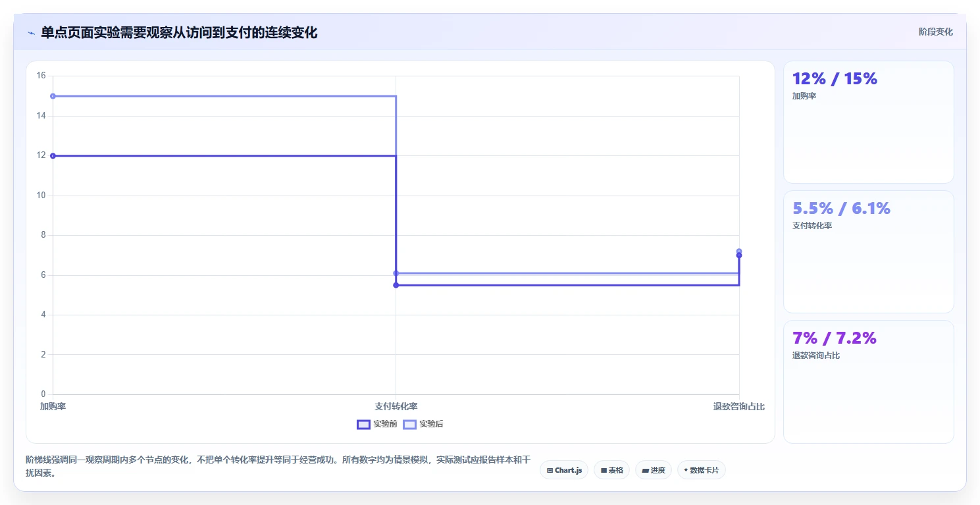The width and height of the screenshot is (980, 505).
Task: Toggle the 实验前 legend series
Action: coord(377,424)
